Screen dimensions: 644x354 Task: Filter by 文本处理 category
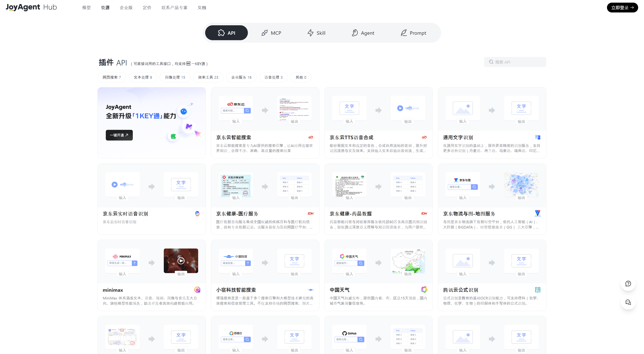(143, 77)
